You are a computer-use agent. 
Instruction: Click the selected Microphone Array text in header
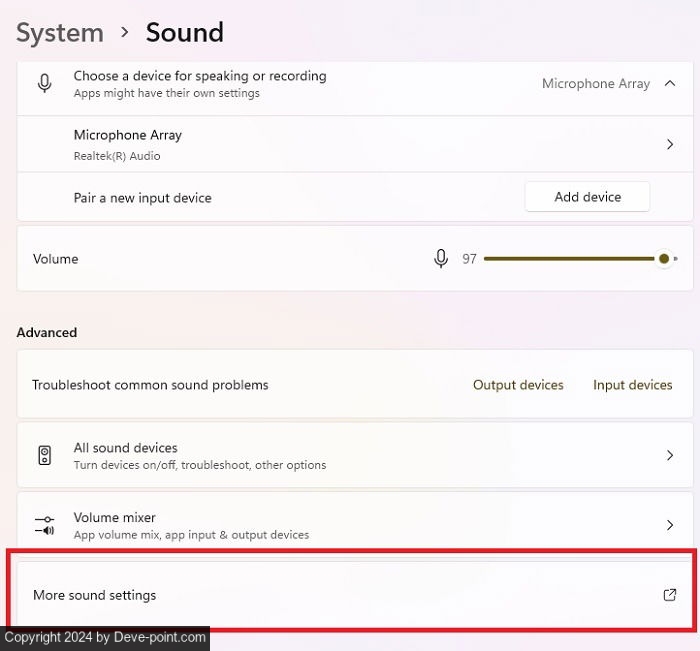[596, 84]
